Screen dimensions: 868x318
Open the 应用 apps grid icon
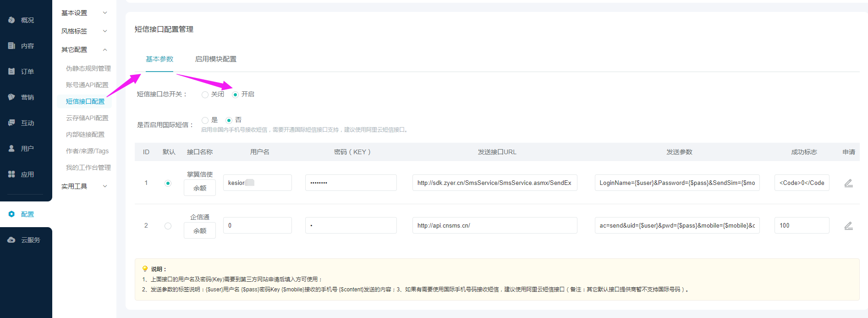pyautogui.click(x=11, y=174)
